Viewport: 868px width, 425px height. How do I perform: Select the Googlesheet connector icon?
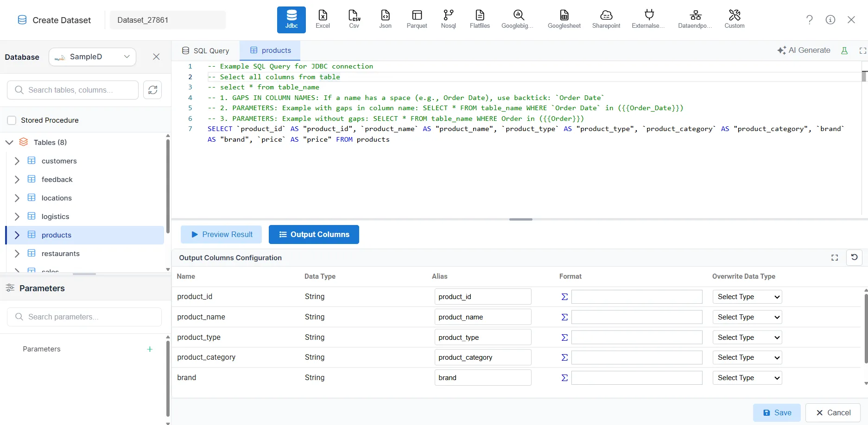[x=564, y=19]
